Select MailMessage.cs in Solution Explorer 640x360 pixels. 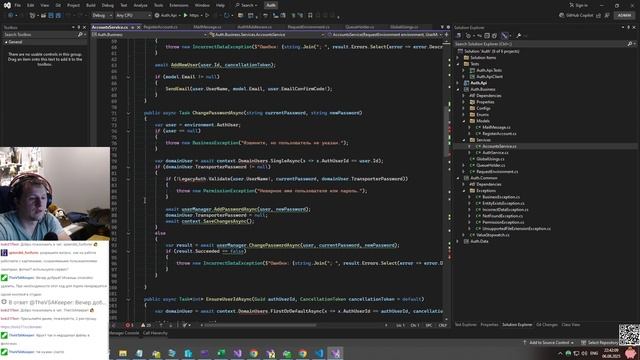pos(496,127)
